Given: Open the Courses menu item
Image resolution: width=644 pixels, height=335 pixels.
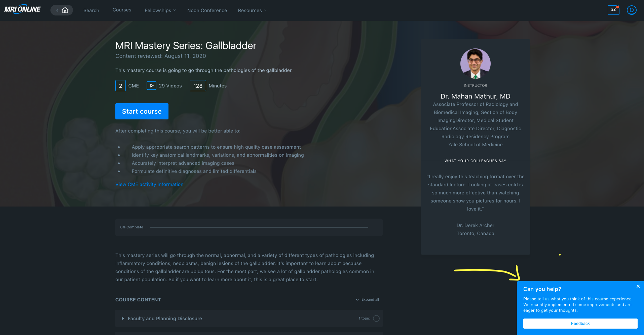Looking at the screenshot, I should coord(122,10).
